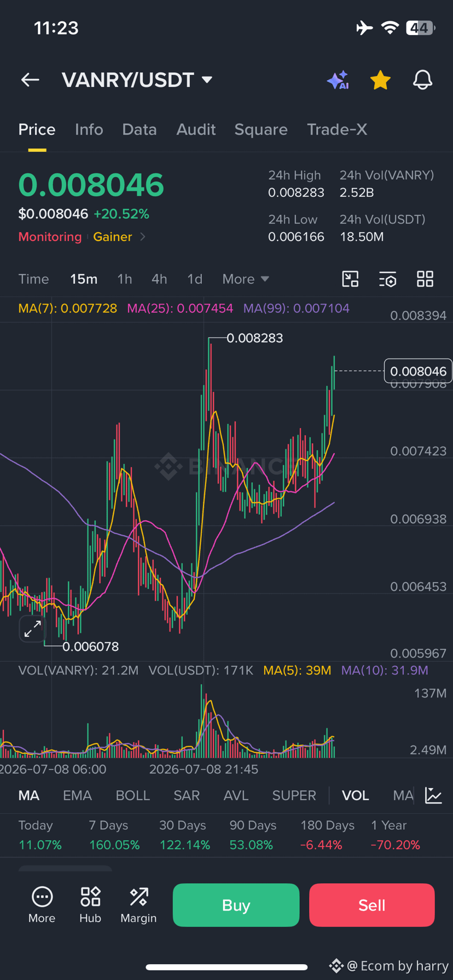Tap the VOL MA(5) 39M label
The width and height of the screenshot is (453, 980).
click(x=297, y=670)
